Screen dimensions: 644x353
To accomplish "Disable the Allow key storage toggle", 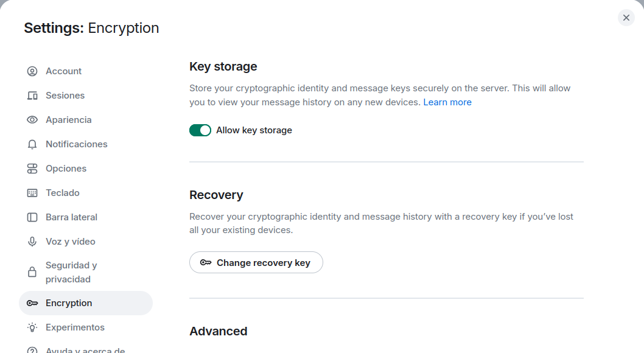I will coord(200,130).
